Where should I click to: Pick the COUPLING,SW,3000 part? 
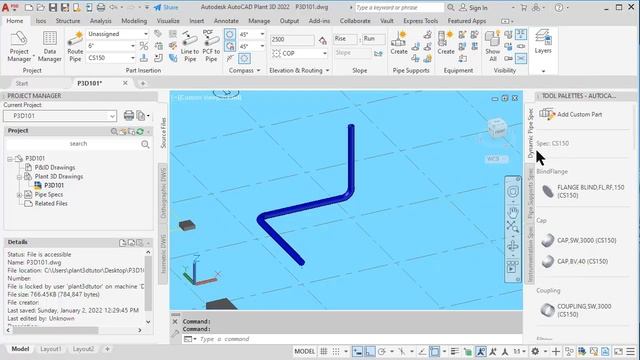[x=576, y=310]
